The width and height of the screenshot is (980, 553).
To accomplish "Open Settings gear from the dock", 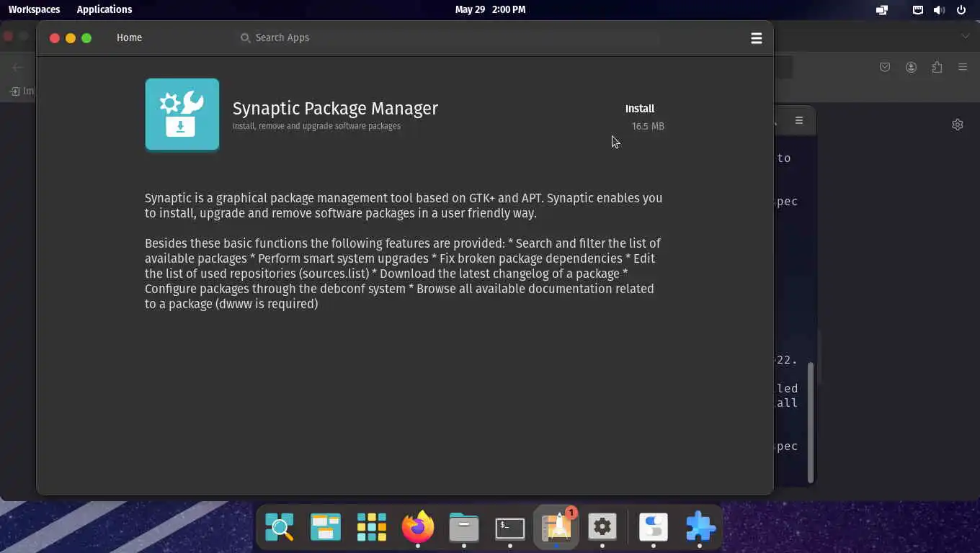I will click(x=602, y=528).
